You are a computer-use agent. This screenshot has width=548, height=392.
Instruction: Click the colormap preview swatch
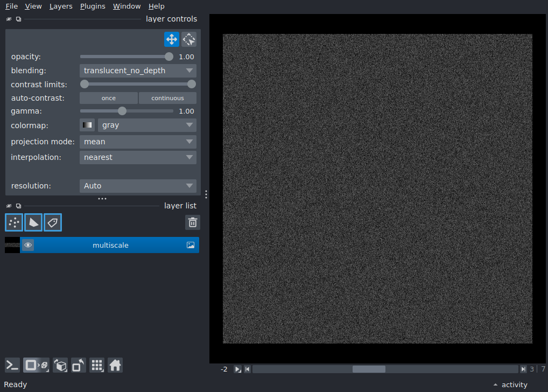(87, 125)
